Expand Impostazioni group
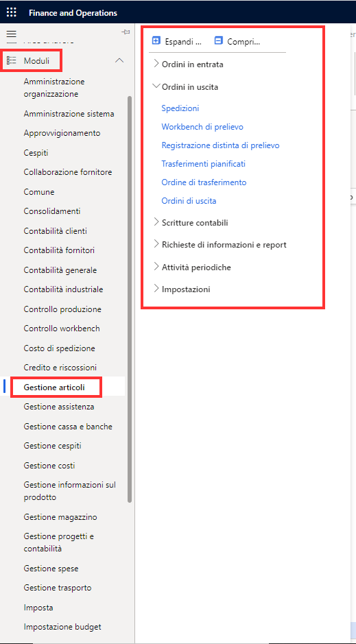 click(x=156, y=289)
